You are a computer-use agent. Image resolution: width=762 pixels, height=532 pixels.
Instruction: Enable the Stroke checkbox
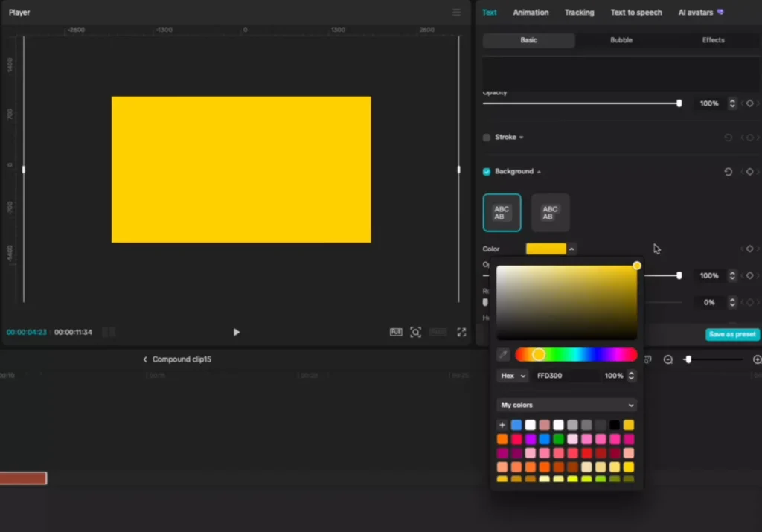click(487, 138)
